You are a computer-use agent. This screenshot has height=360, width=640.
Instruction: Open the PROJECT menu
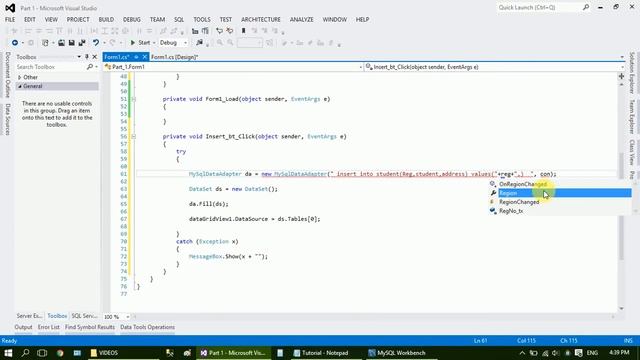(78, 19)
